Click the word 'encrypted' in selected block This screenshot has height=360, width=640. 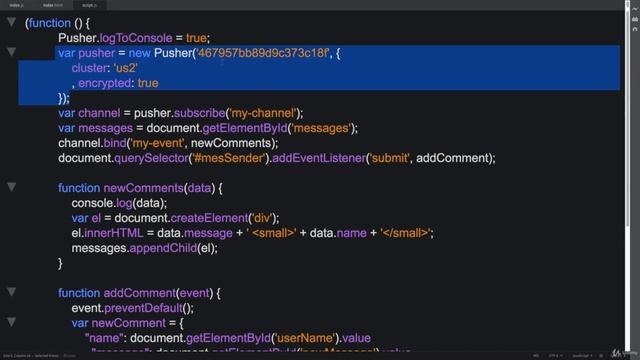point(104,83)
